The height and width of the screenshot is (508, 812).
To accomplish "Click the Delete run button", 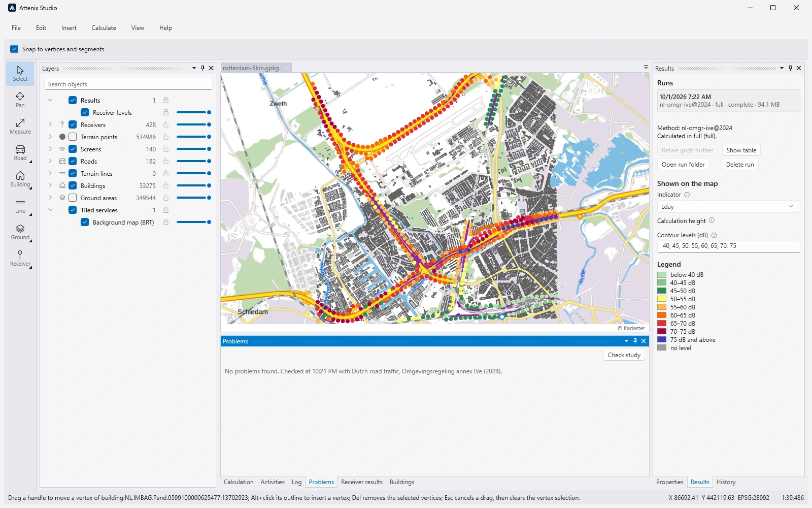I will 740,165.
